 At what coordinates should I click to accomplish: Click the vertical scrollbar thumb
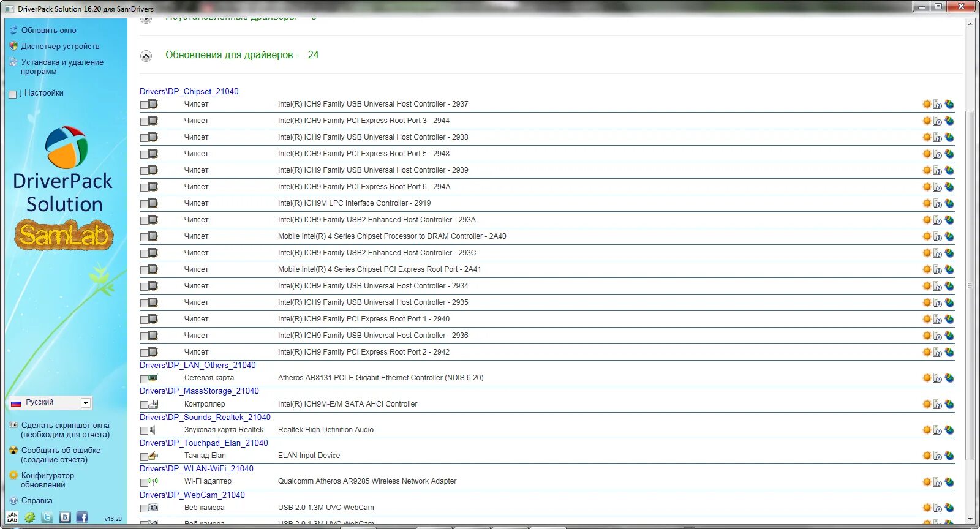click(x=970, y=285)
